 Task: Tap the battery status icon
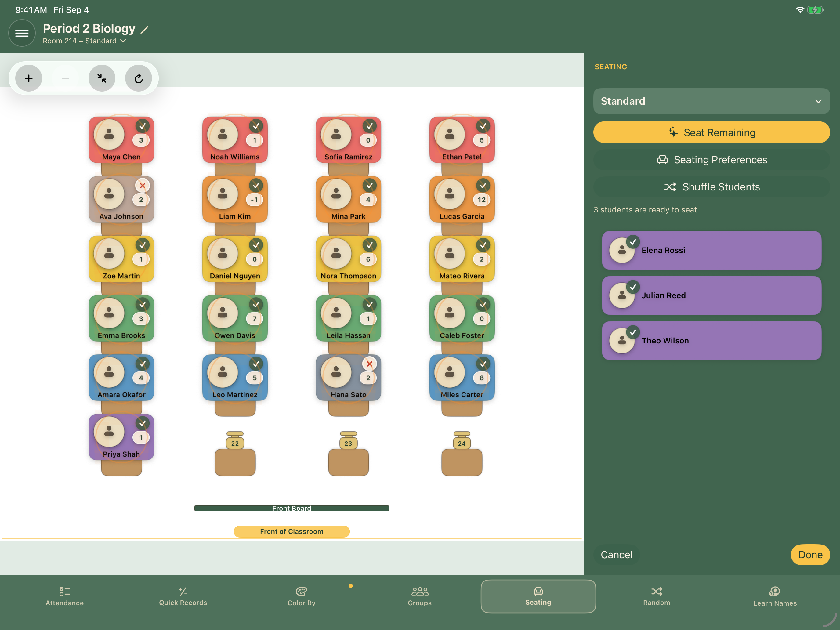[815, 10]
